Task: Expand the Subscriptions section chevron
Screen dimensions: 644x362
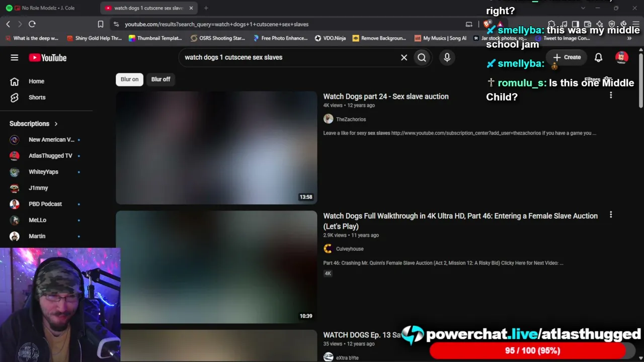Action: (56, 124)
